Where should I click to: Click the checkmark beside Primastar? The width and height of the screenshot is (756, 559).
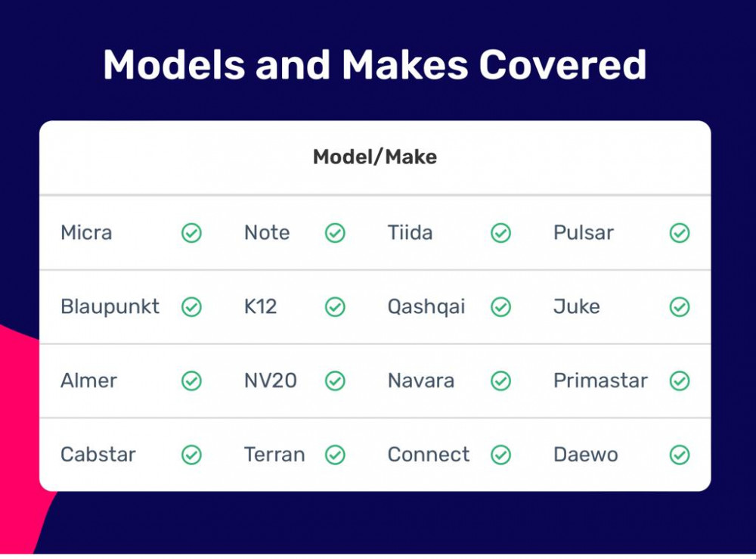click(x=680, y=381)
